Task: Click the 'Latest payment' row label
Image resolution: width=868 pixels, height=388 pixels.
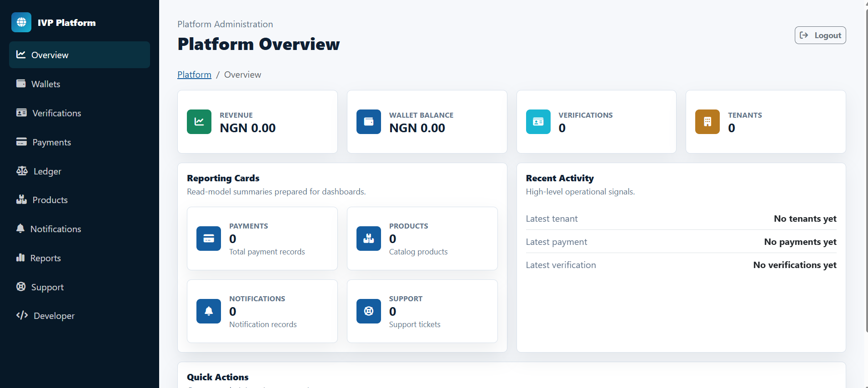Action: tap(557, 242)
